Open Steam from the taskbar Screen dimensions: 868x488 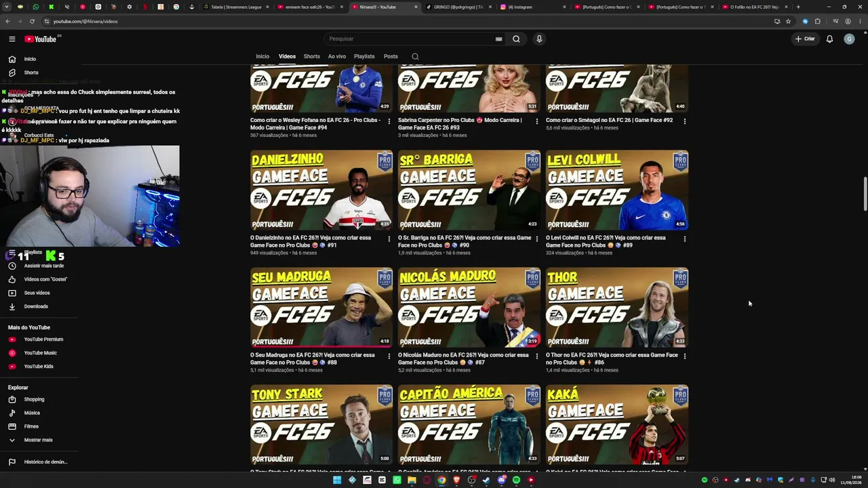[486, 480]
